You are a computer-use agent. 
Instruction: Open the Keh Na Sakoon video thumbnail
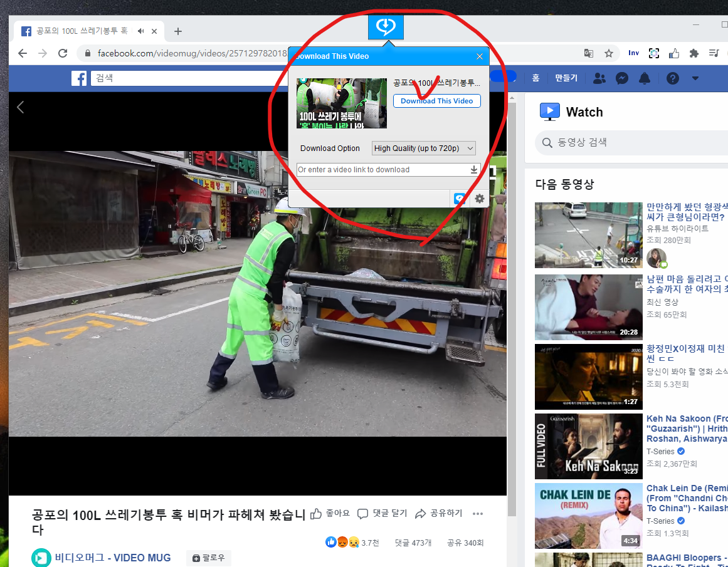(x=588, y=446)
